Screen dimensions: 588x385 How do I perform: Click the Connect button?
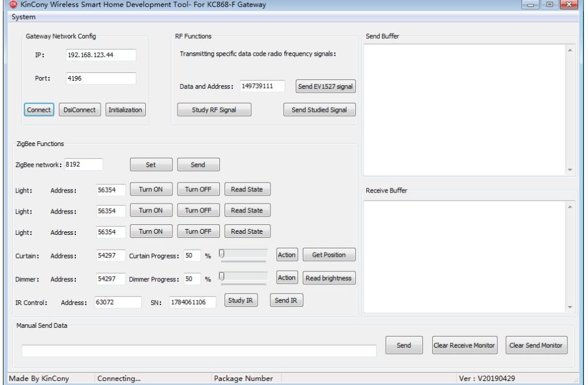click(x=38, y=109)
